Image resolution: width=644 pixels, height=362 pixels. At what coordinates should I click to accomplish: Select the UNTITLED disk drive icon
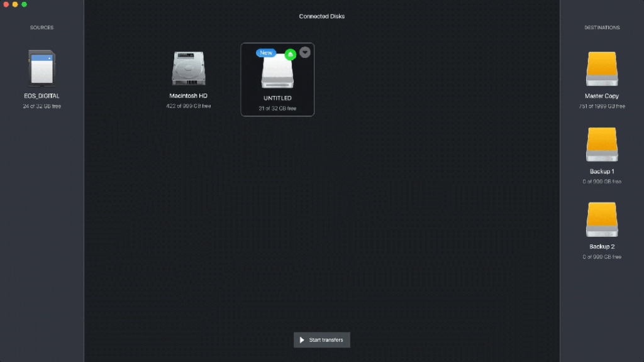click(277, 72)
